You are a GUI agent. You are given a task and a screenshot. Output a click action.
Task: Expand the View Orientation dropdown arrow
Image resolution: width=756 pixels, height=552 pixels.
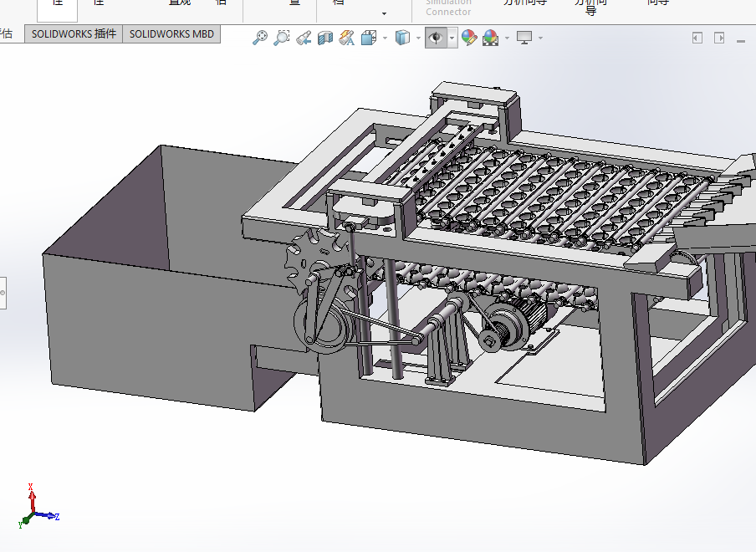tap(385, 38)
